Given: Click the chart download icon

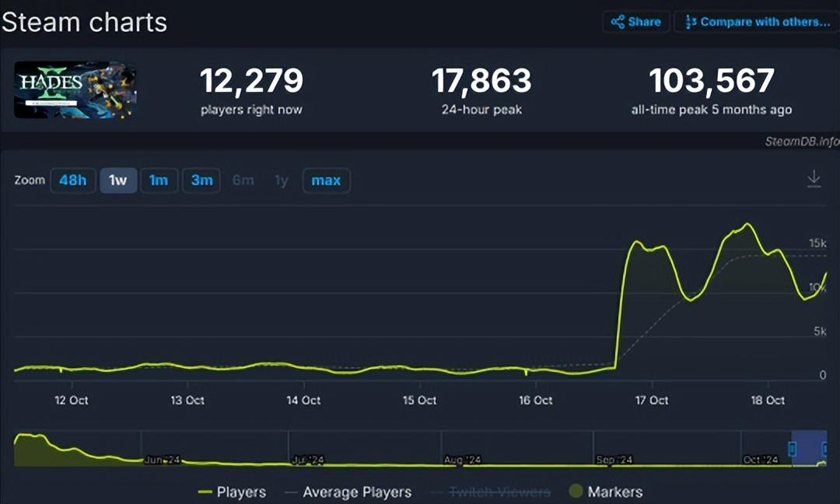Looking at the screenshot, I should tap(814, 180).
